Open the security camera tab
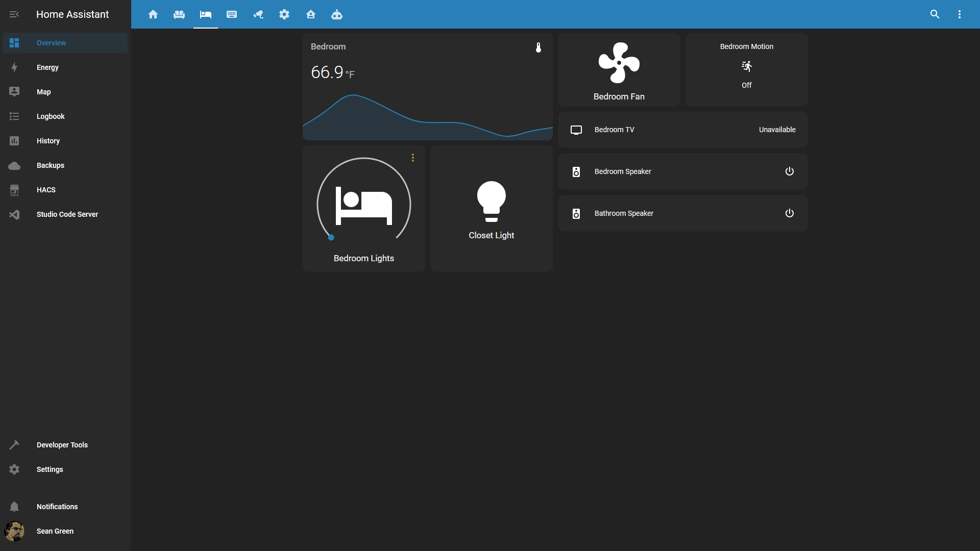The height and width of the screenshot is (551, 980). click(x=258, y=14)
